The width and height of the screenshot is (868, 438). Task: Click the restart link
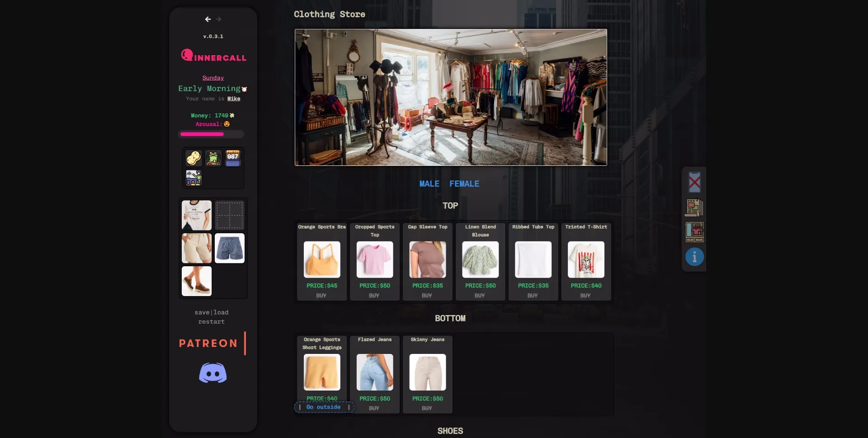[211, 321]
